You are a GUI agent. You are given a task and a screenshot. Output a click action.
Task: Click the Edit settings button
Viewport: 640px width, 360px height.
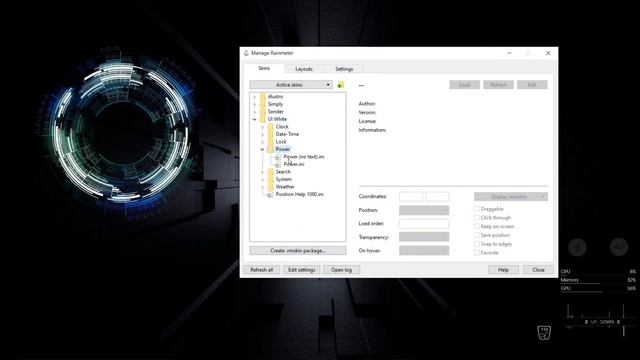point(301,270)
